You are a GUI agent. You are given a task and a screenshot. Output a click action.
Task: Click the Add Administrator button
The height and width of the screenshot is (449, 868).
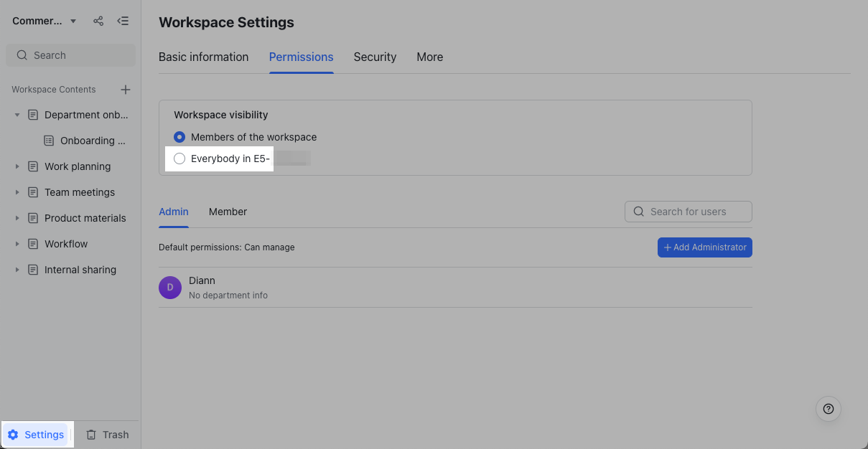tap(704, 247)
